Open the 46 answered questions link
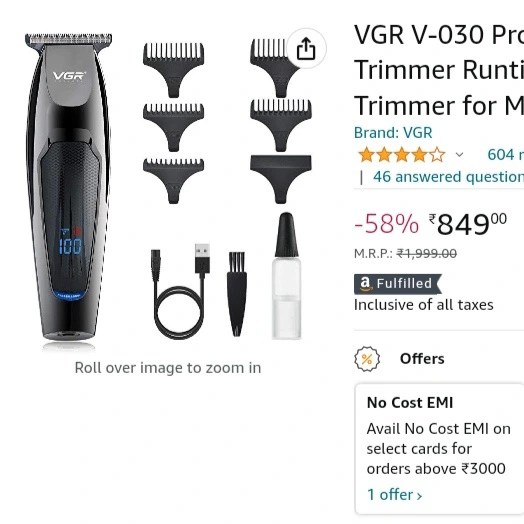Screen dimensions: 524x524 coord(448,177)
